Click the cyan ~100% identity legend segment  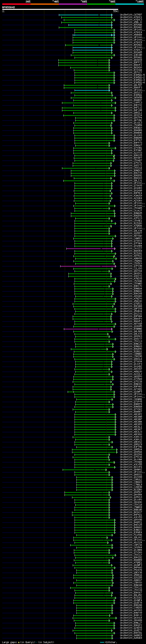pos(130,4)
